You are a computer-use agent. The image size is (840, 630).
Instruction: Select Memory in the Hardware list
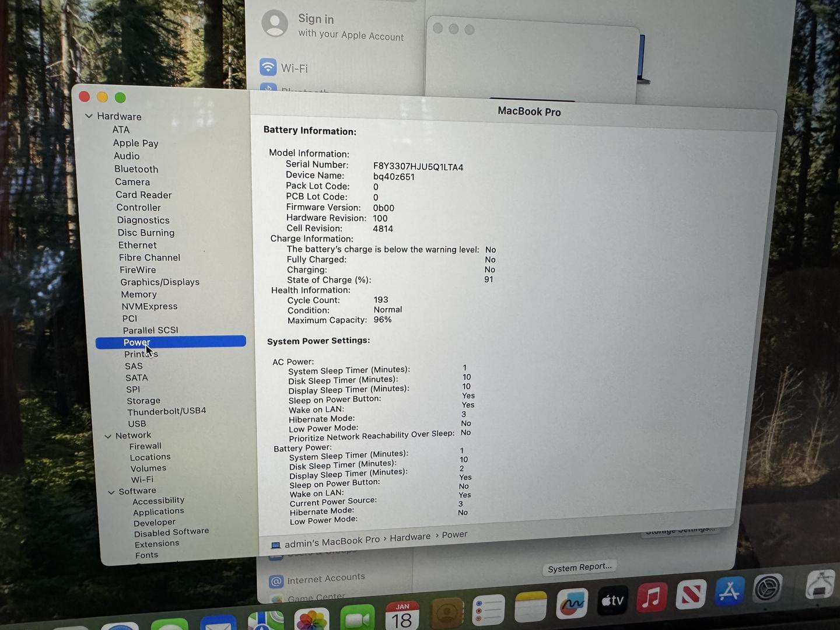tap(139, 295)
